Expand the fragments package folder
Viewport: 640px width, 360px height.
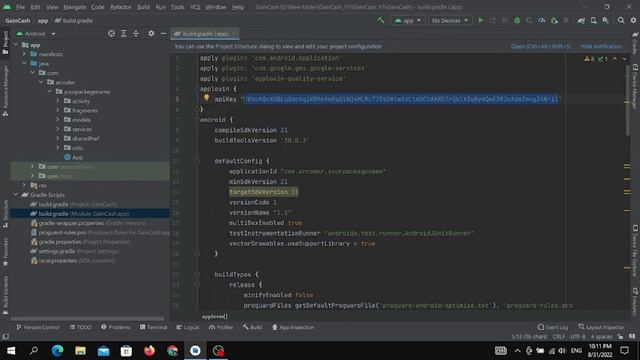pos(58,110)
